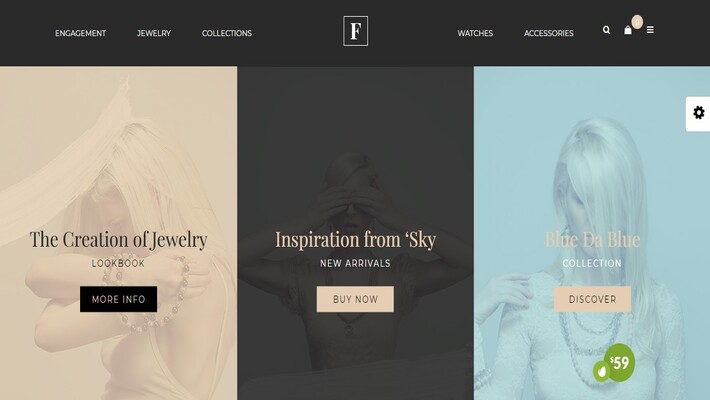The height and width of the screenshot is (400, 710).
Task: Click the cart item count badge
Action: click(637, 22)
